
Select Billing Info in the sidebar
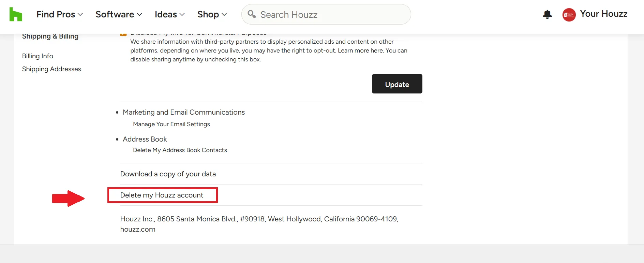pos(38,56)
